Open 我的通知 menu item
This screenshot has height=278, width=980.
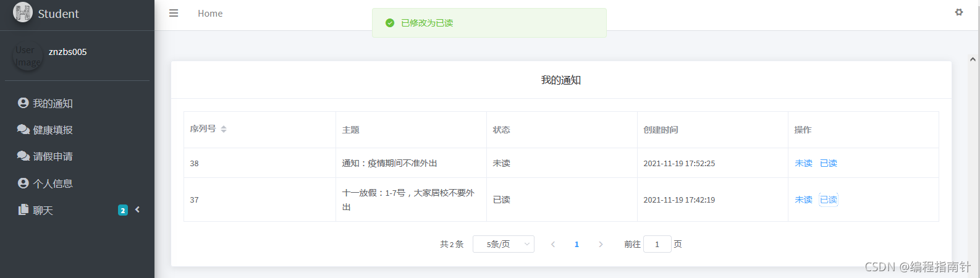(77, 103)
